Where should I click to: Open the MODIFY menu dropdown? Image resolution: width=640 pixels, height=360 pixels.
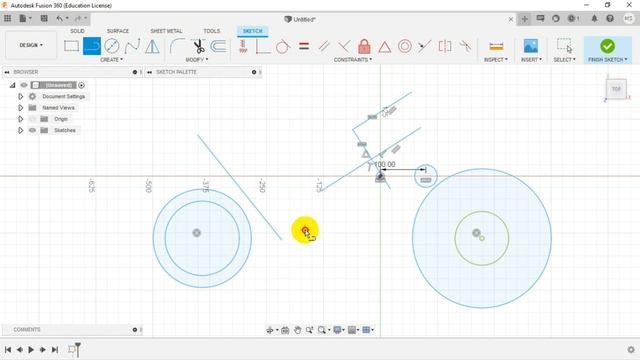tap(197, 60)
